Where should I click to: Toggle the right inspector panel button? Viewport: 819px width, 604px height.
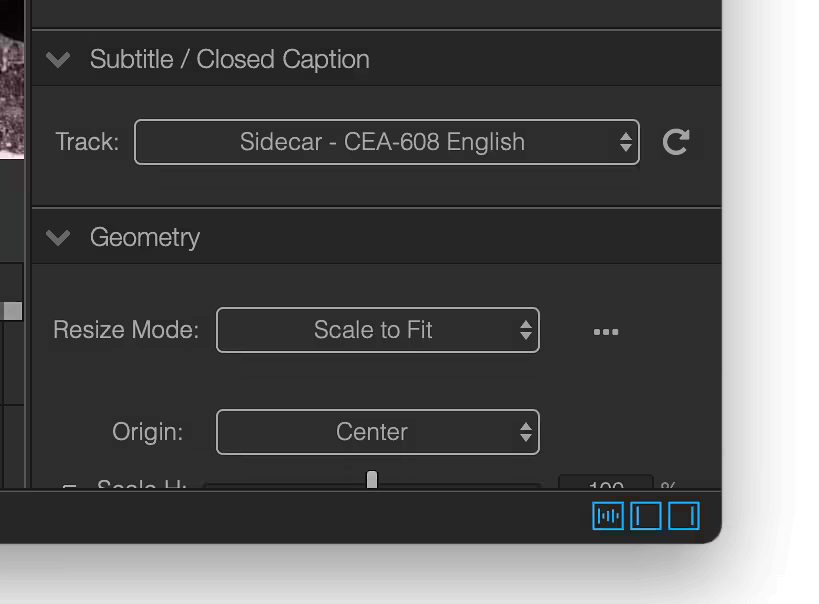pyautogui.click(x=684, y=516)
